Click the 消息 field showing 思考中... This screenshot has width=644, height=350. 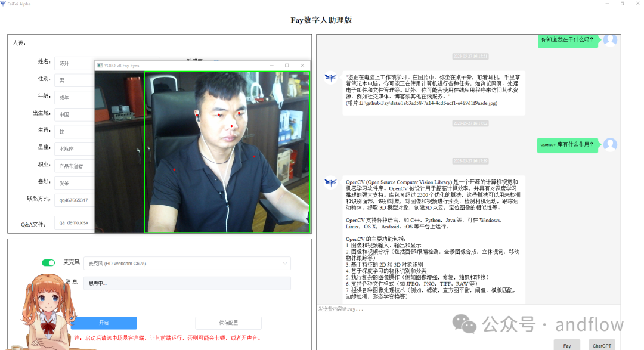(x=187, y=283)
